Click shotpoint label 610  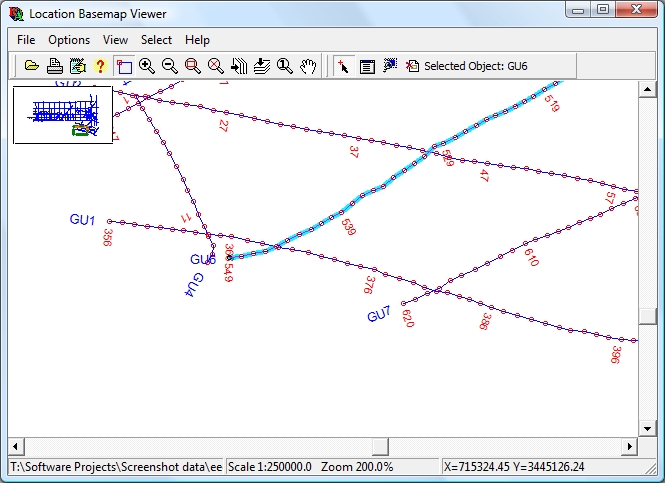pyautogui.click(x=531, y=257)
